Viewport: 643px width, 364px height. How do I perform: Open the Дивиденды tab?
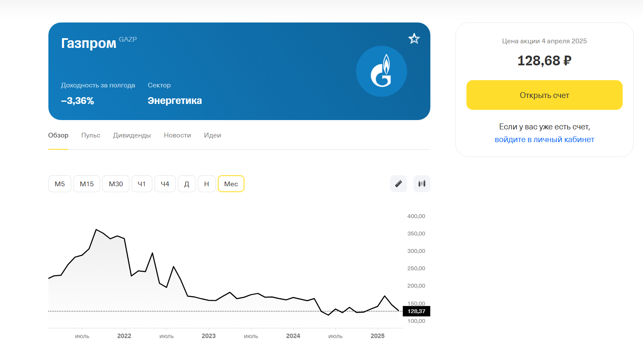[x=132, y=135]
